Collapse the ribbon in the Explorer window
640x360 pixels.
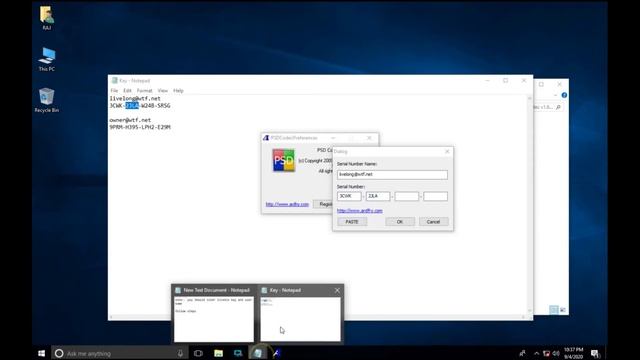[556, 95]
